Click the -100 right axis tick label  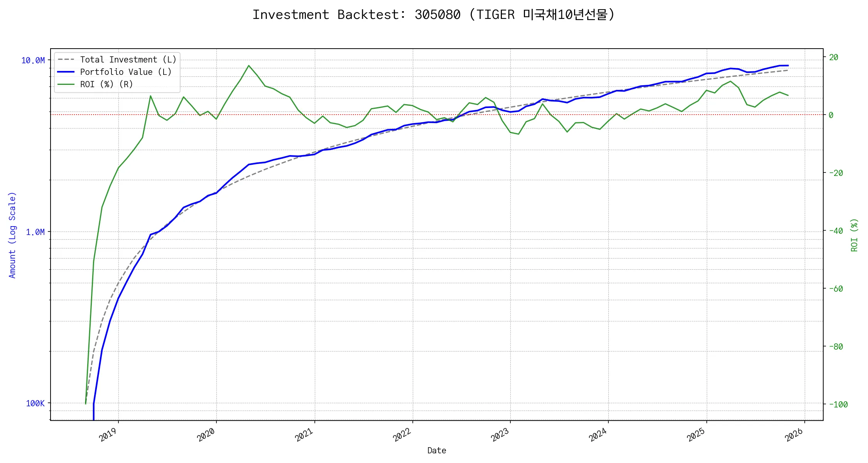(838, 405)
